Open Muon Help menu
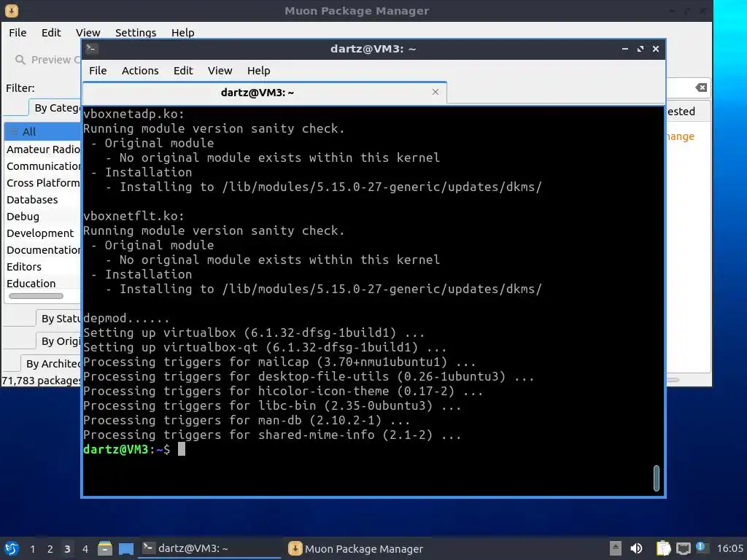 click(x=183, y=32)
